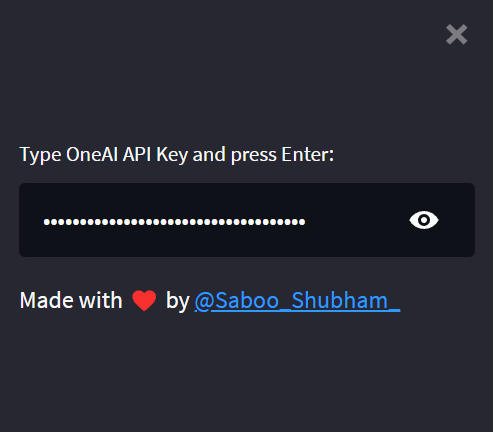Close the sidebar with the X icon
The width and height of the screenshot is (493, 432).
(x=457, y=34)
